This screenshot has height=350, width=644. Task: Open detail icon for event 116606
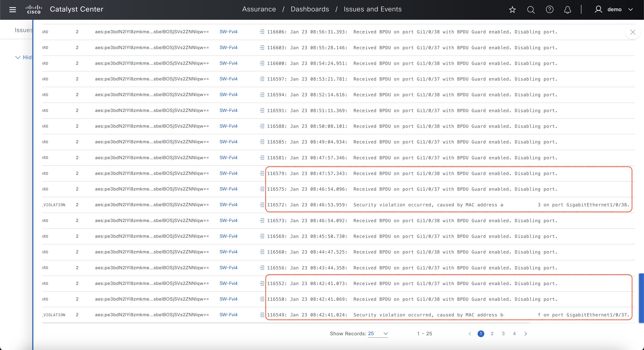click(262, 32)
